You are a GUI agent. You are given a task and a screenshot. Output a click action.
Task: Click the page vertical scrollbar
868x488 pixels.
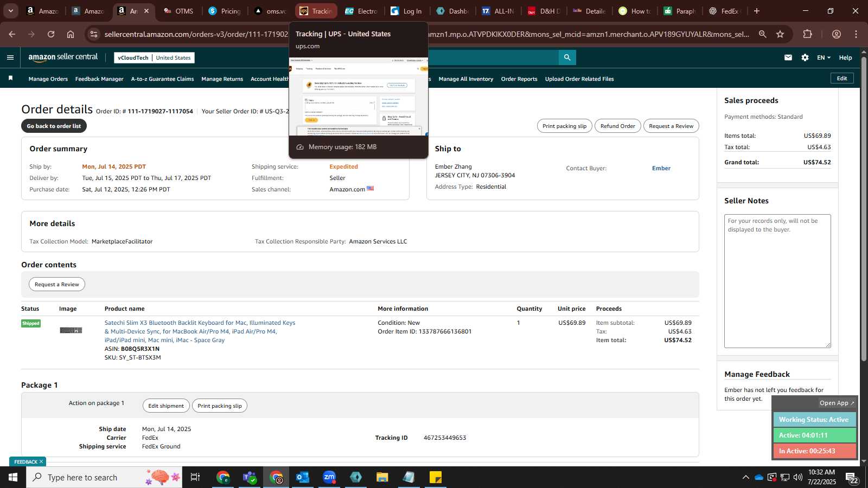[864, 209]
